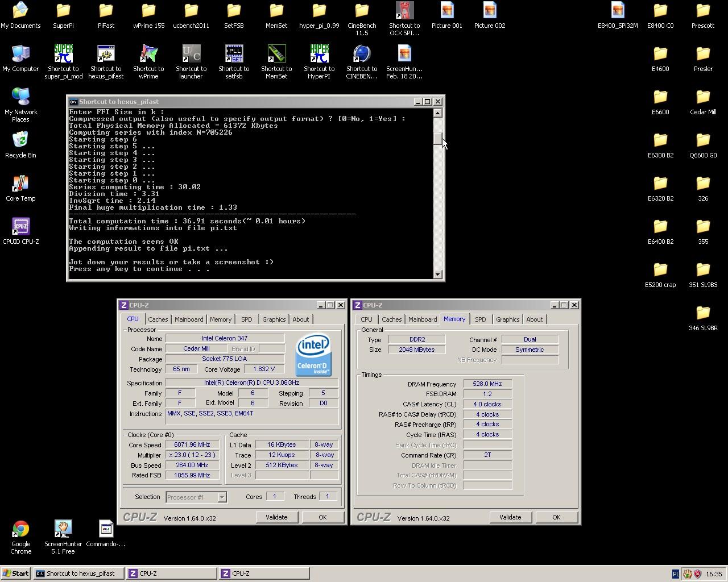This screenshot has width=728, height=582.
Task: Open the wPrime 155 folder
Action: [x=148, y=15]
